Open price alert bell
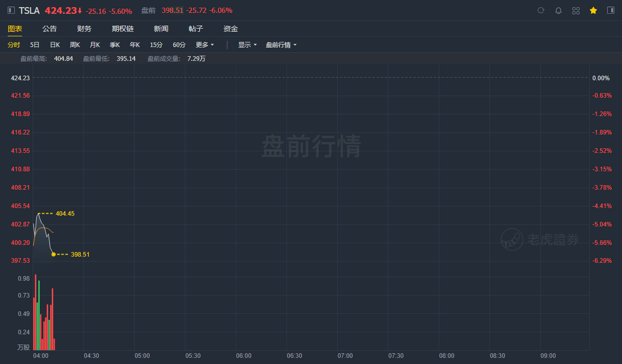This screenshot has height=364, width=622. pyautogui.click(x=559, y=10)
